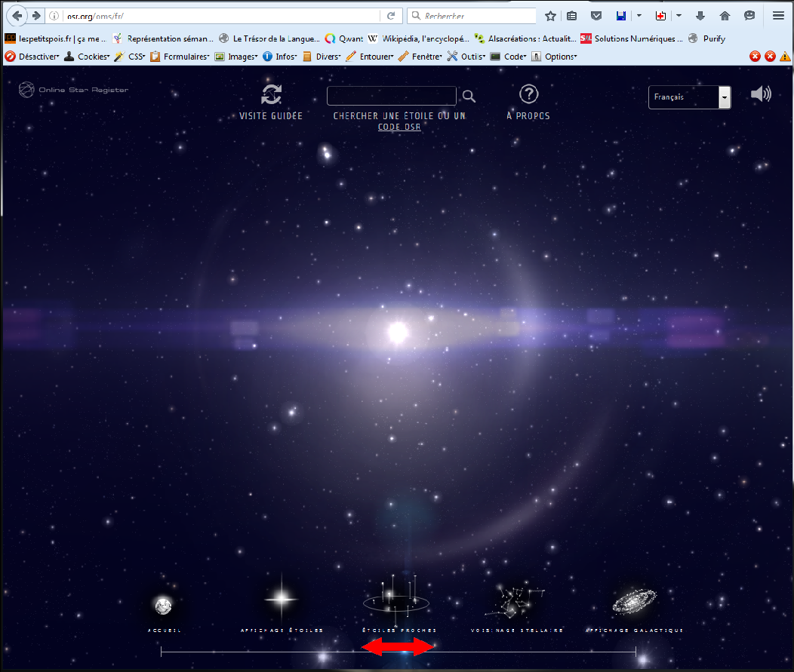794x672 pixels.
Task: Select the Affichage Étoiles star icon
Action: [282, 599]
